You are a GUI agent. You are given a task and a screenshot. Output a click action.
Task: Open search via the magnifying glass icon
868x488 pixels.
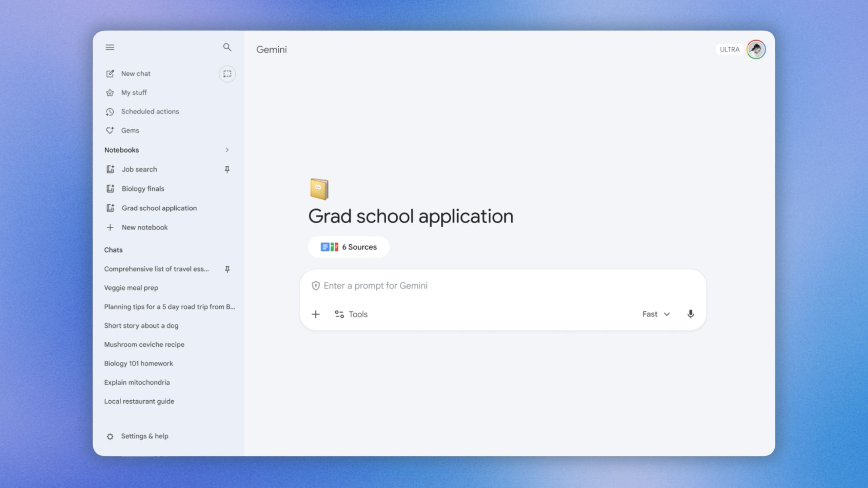tap(227, 47)
